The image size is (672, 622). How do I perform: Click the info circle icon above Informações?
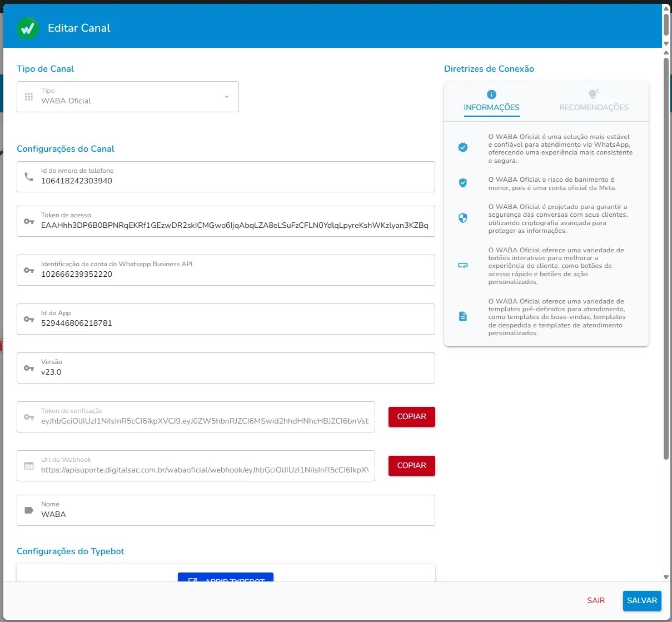491,94
